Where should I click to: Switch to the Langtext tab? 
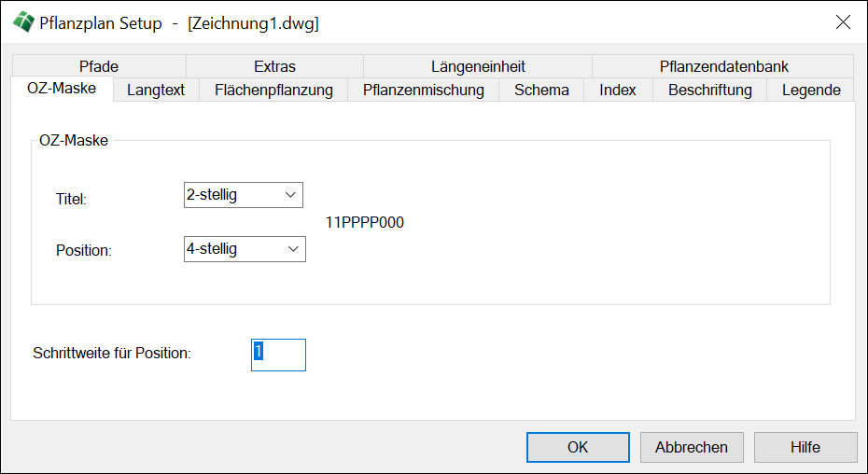(156, 91)
